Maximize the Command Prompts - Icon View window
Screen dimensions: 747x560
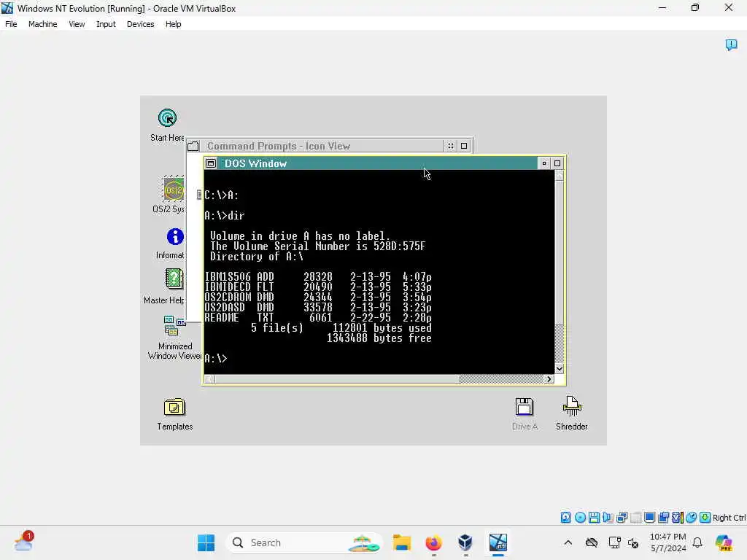(464, 146)
